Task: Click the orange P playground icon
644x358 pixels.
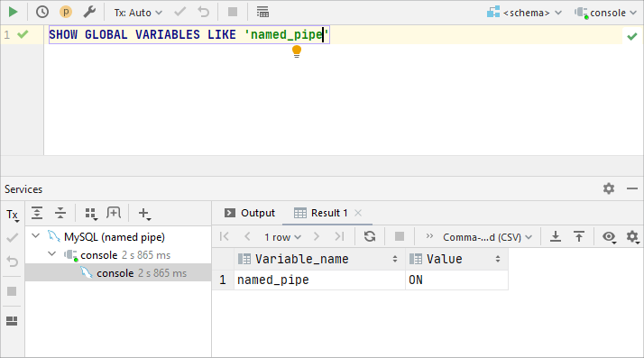Action: 66,12
